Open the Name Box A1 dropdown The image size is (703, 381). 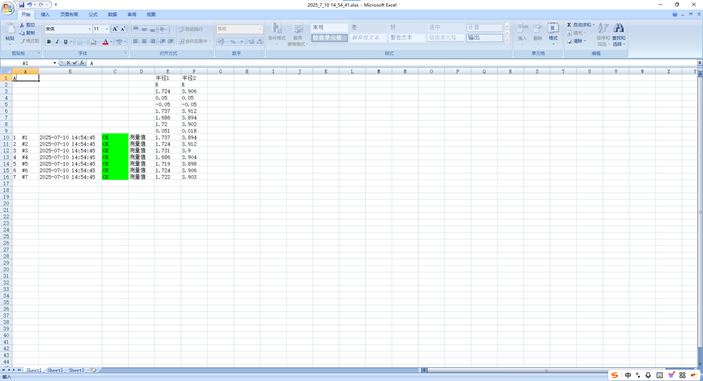pyautogui.click(x=55, y=63)
